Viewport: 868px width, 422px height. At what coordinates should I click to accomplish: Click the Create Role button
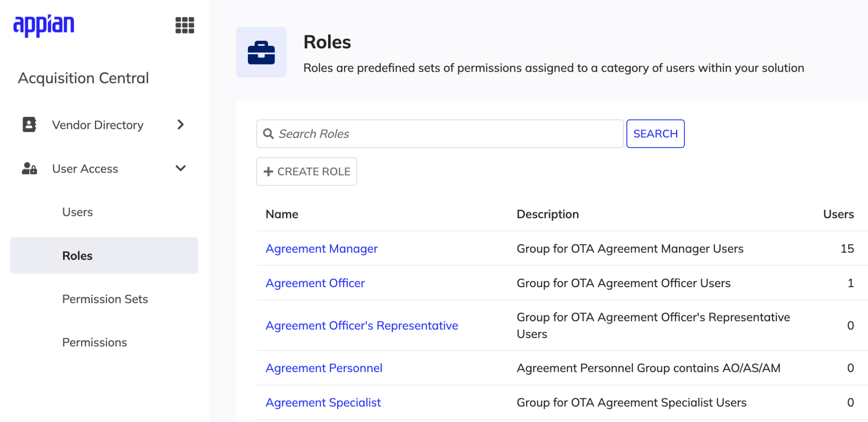point(306,171)
